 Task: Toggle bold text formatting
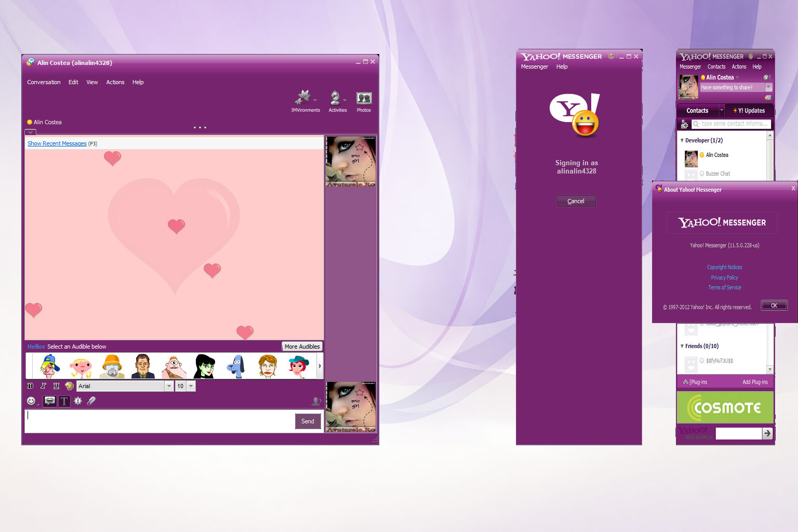pyautogui.click(x=30, y=386)
